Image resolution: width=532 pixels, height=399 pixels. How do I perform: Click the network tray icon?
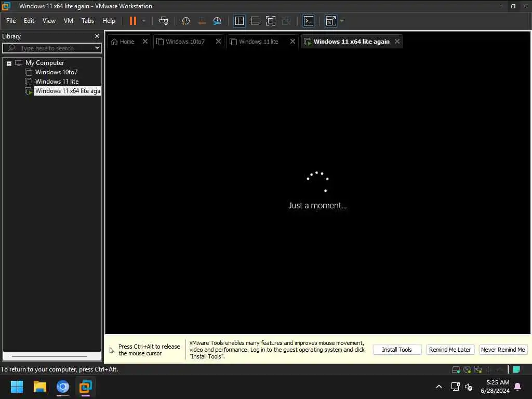pyautogui.click(x=455, y=387)
